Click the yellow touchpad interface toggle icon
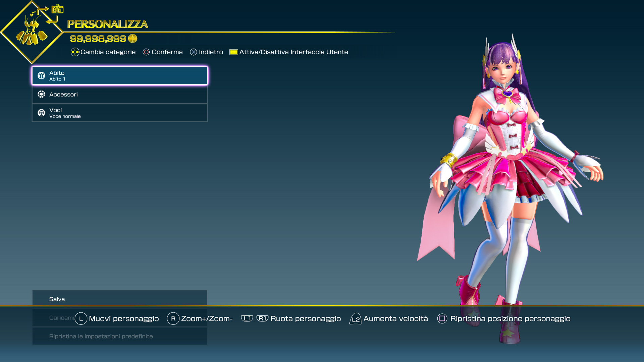 234,52
